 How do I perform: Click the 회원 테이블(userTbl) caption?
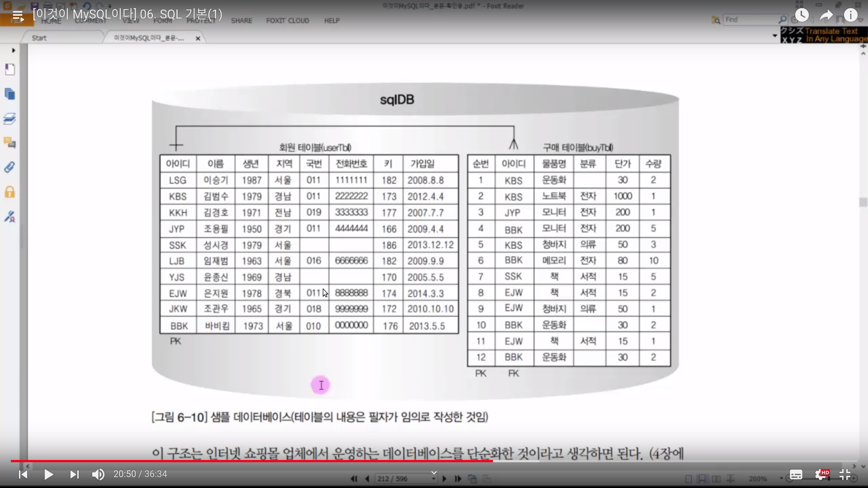coord(315,148)
